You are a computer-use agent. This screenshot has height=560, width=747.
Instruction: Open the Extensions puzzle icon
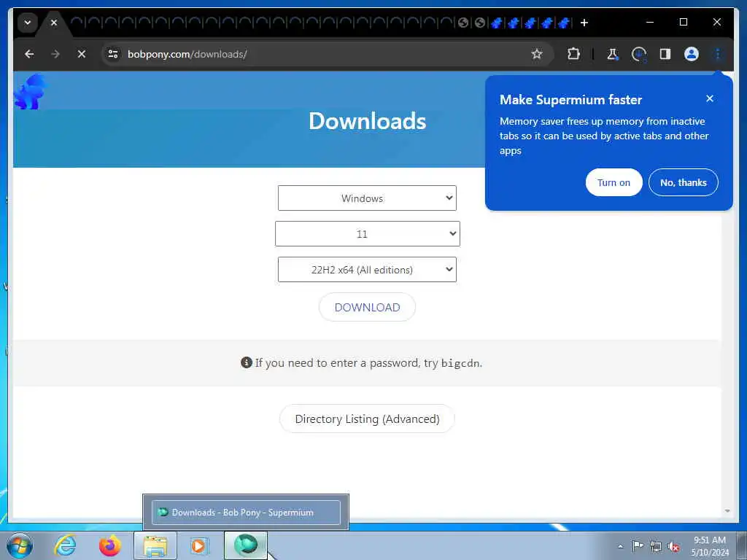pos(573,54)
